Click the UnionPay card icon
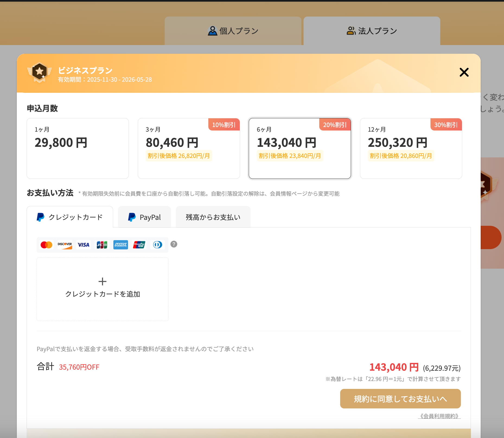504x438 pixels. coord(139,245)
